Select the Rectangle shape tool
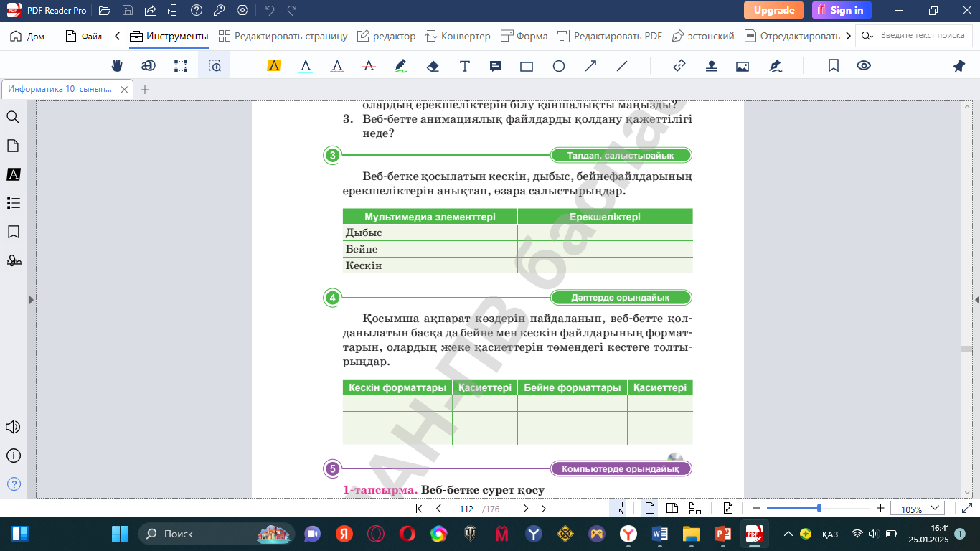 (527, 66)
